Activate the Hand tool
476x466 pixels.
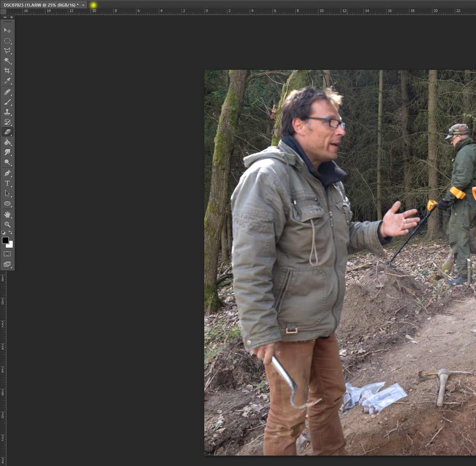coord(7,214)
